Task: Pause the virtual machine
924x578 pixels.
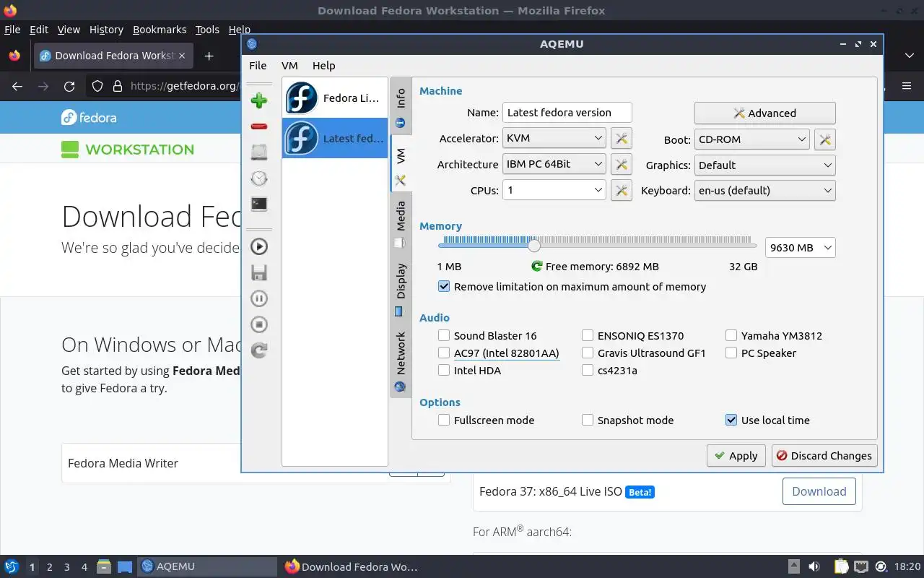Action: click(259, 298)
